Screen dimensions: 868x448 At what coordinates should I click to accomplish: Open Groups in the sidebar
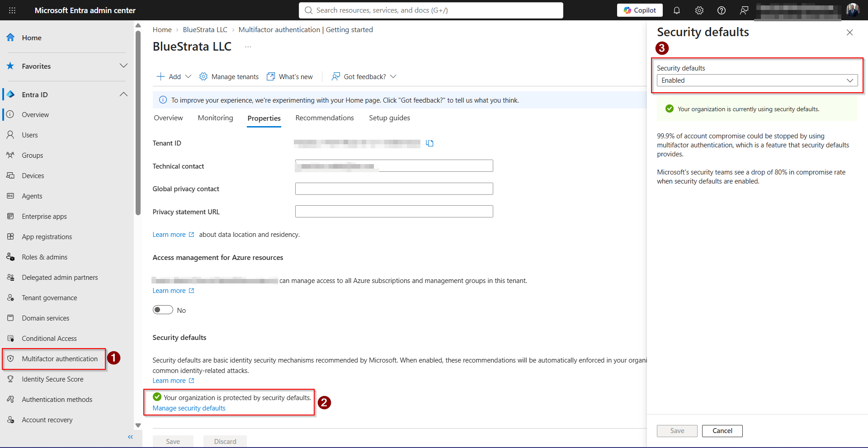(x=33, y=156)
